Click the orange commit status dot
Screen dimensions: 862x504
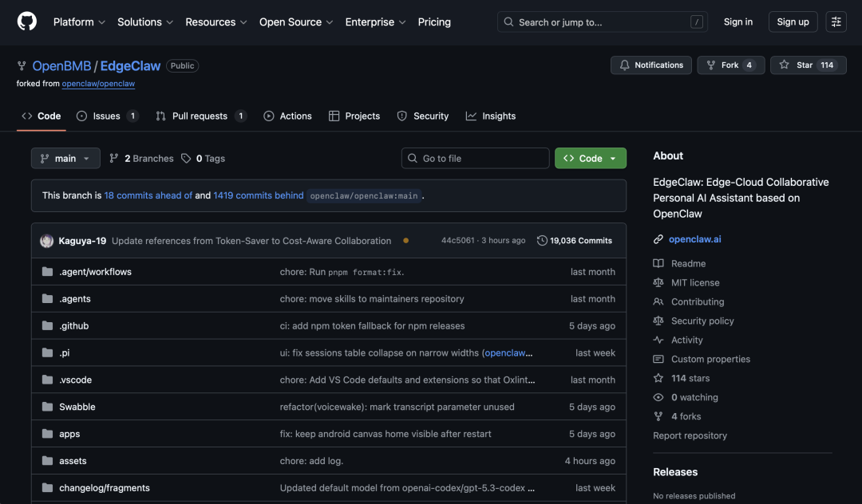(x=405, y=241)
